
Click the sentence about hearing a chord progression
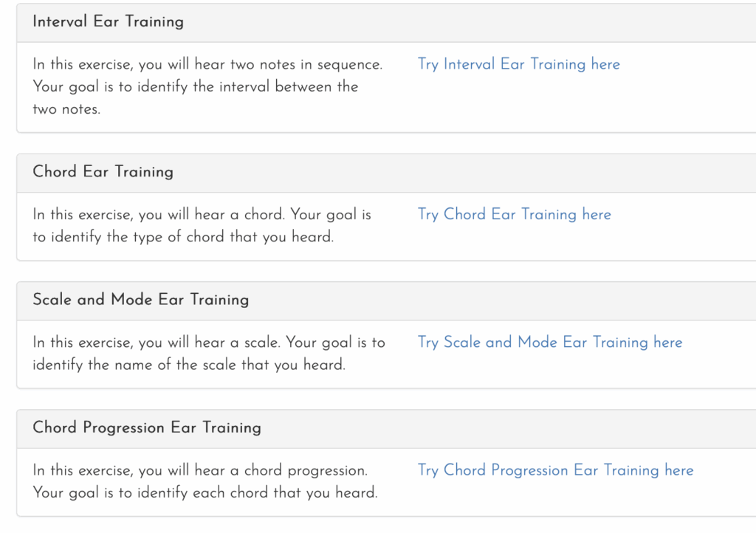tap(199, 470)
